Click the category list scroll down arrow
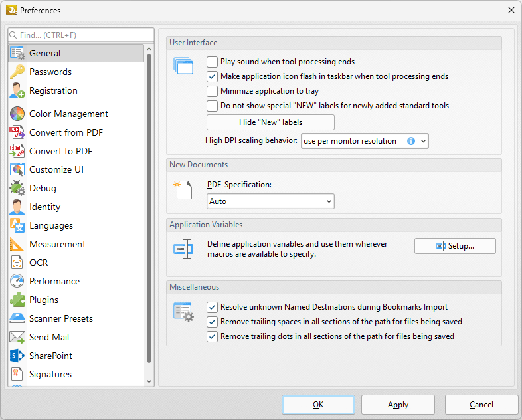Screen dimensions: 522x420 coord(149,381)
